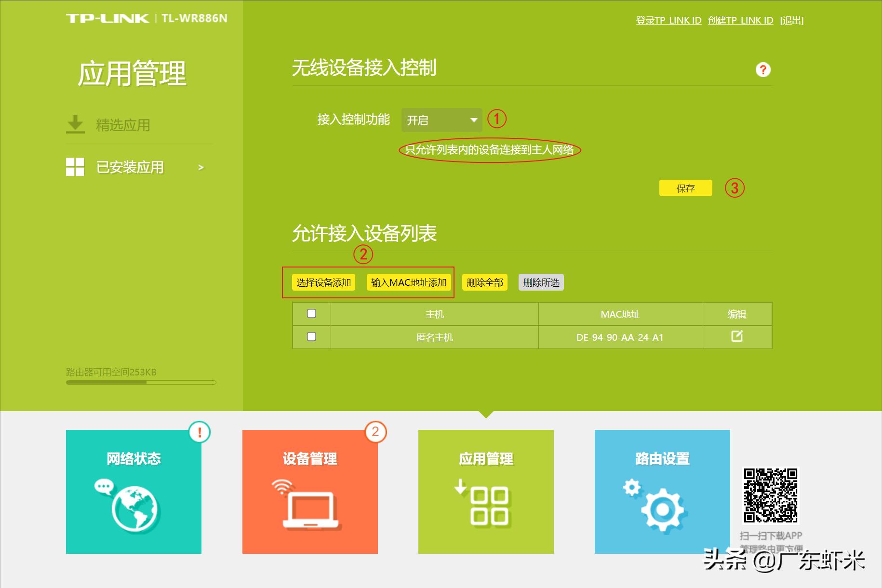
Task: Select the 精选应用 download icon in sidebar
Action: pyautogui.click(x=75, y=123)
